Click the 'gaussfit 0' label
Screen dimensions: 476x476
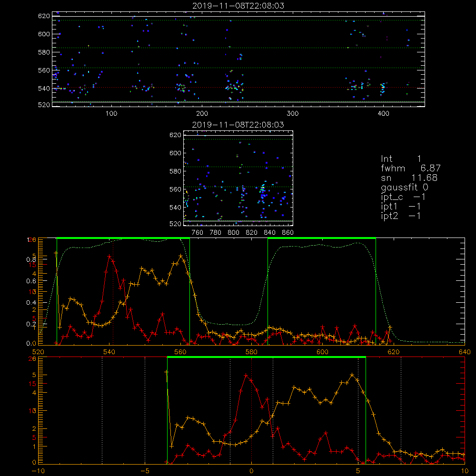pos(405,187)
